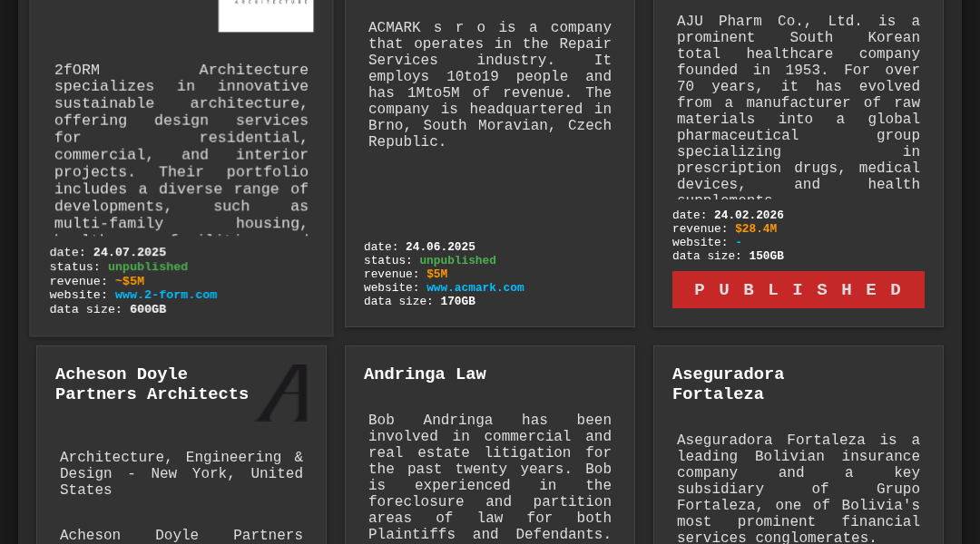
Task: Click the AJU Pharm website dash value
Action: pyautogui.click(x=738, y=242)
